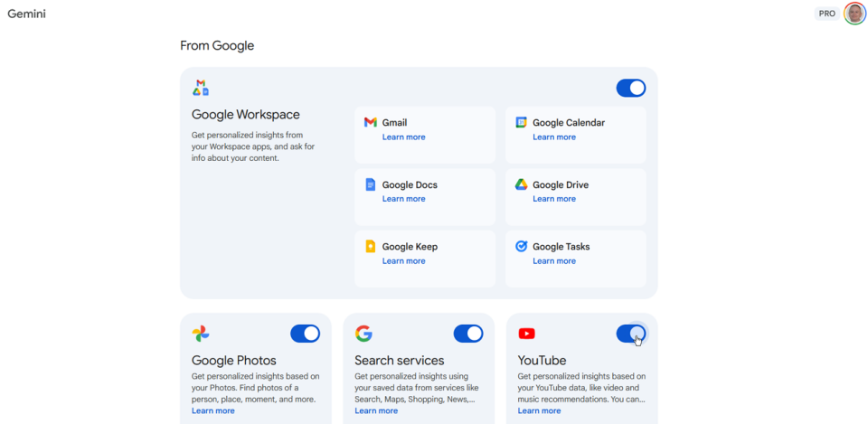
Task: Click the Google Calendar icon
Action: [521, 122]
